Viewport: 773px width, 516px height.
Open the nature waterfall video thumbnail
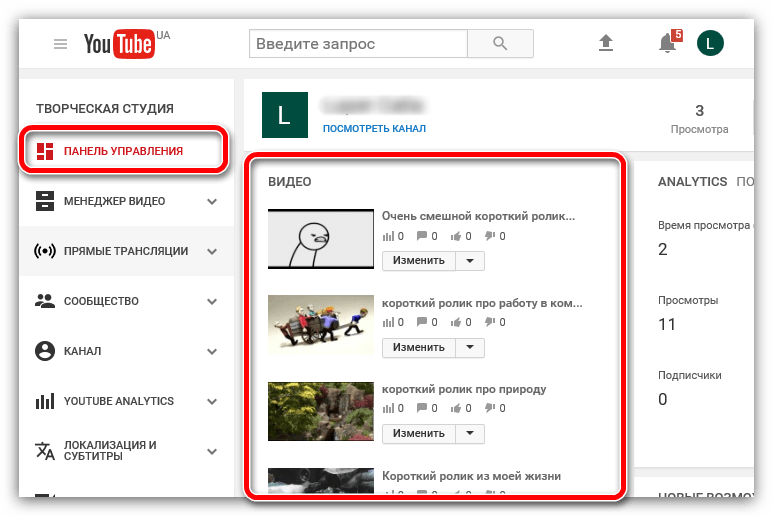click(321, 411)
